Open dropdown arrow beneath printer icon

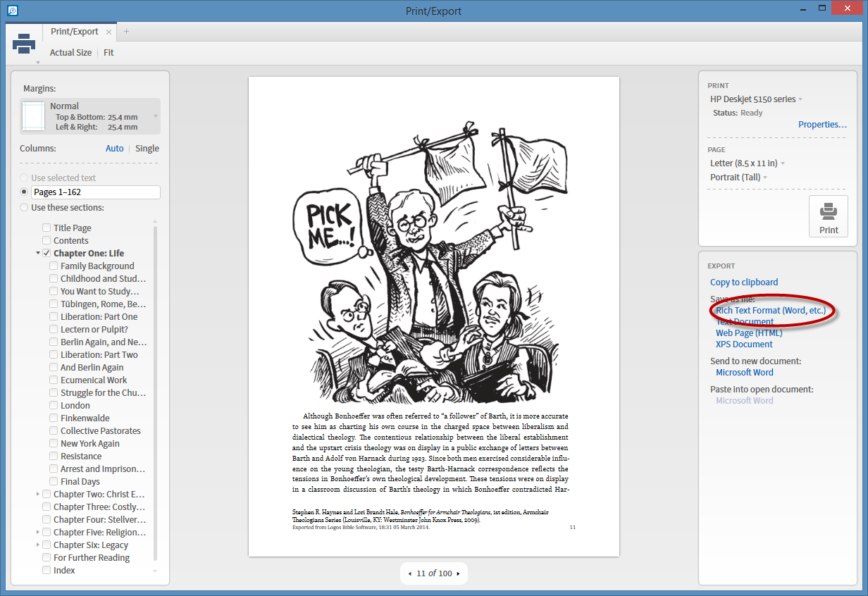click(37, 62)
